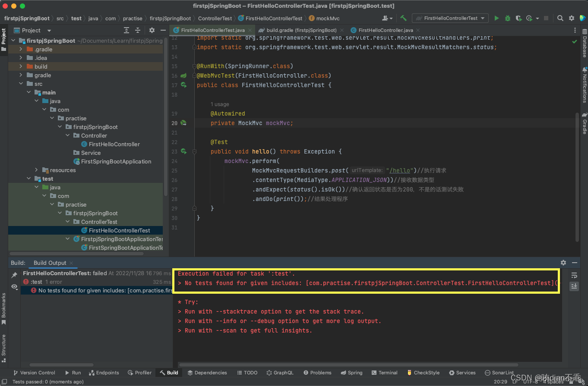Open Project panel options gear
Viewport: 588px width, 386px height.
pos(152,30)
